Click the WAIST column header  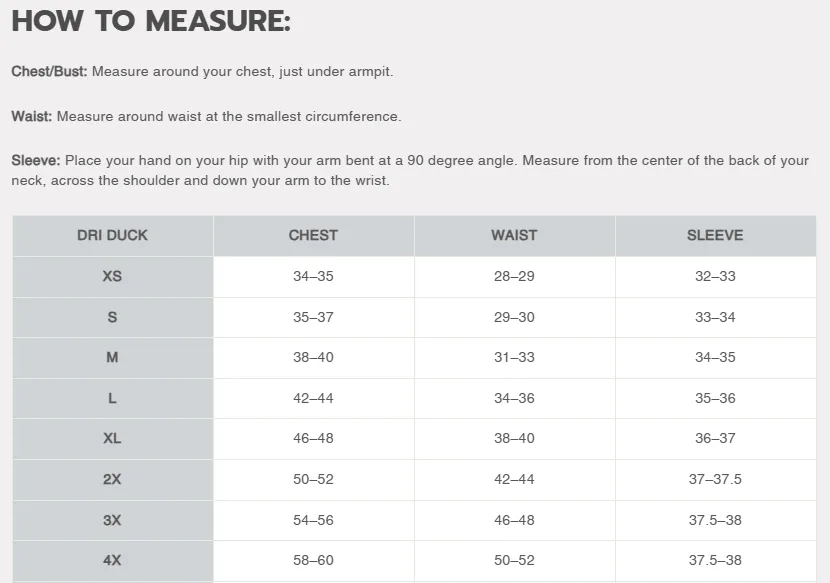click(x=514, y=235)
